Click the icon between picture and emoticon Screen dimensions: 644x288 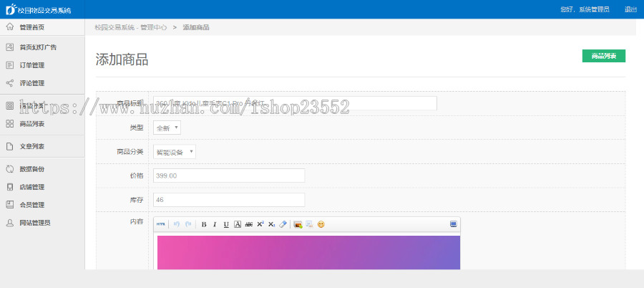coord(309,224)
